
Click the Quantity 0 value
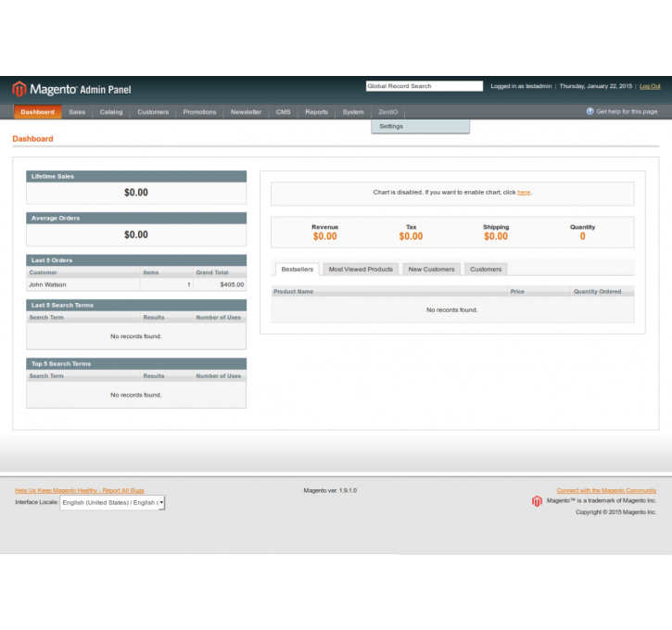coord(582,236)
